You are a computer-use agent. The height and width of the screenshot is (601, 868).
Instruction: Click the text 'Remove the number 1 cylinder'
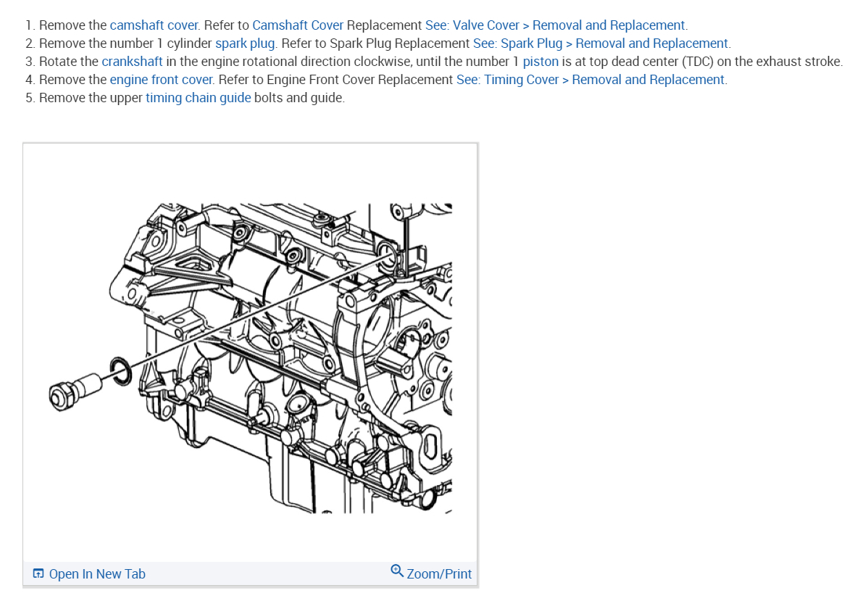[125, 43]
